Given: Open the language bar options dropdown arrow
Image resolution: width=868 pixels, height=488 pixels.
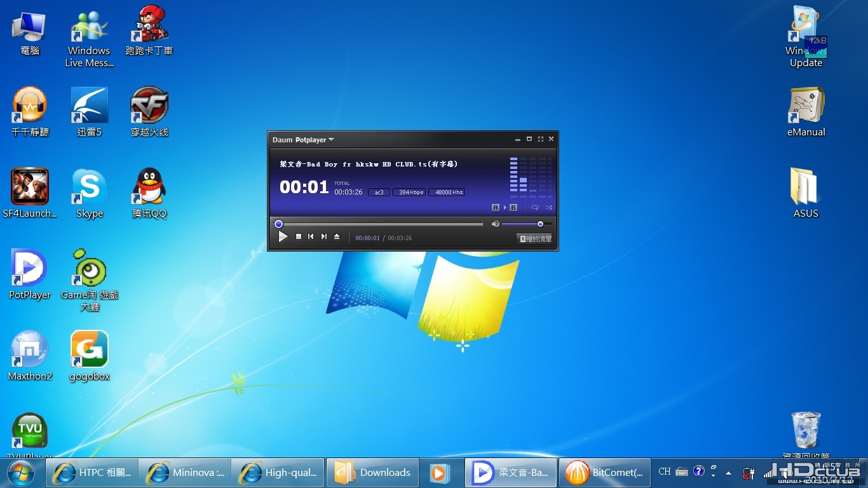Looking at the screenshot, I should click(x=714, y=475).
